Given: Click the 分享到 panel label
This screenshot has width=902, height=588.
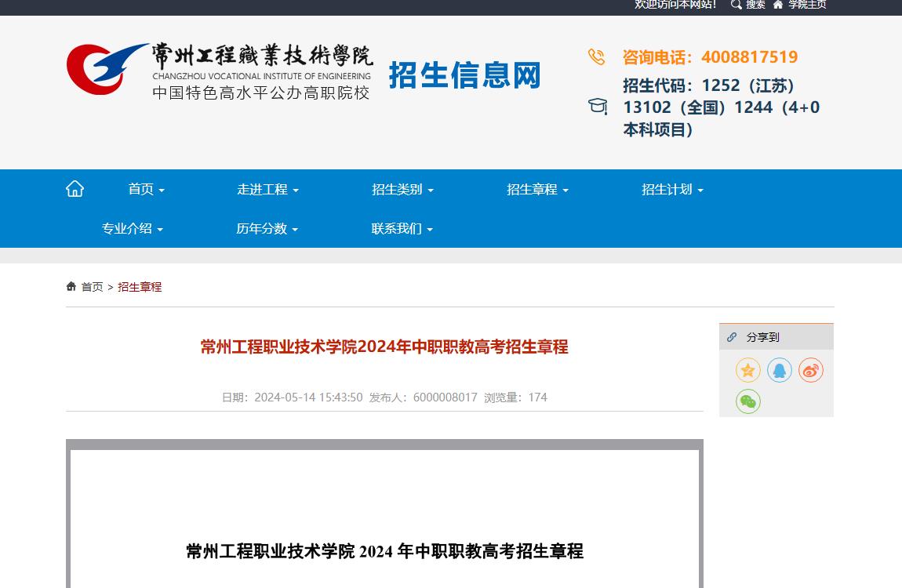Looking at the screenshot, I should coord(763,337).
